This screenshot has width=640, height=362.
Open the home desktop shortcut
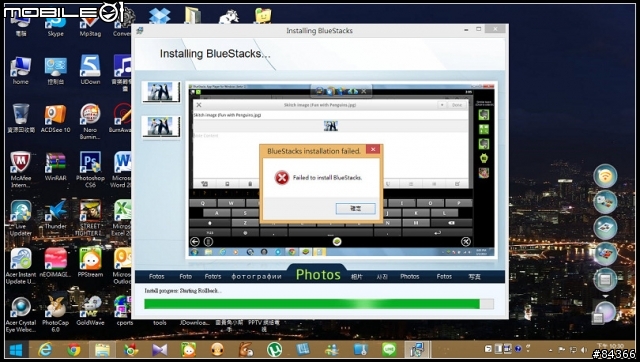click(x=20, y=70)
